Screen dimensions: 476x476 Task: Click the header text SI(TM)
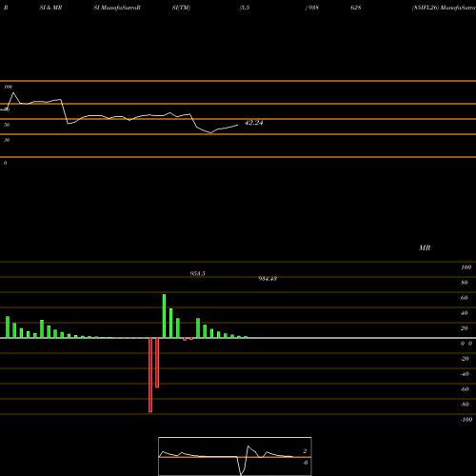(181, 8)
